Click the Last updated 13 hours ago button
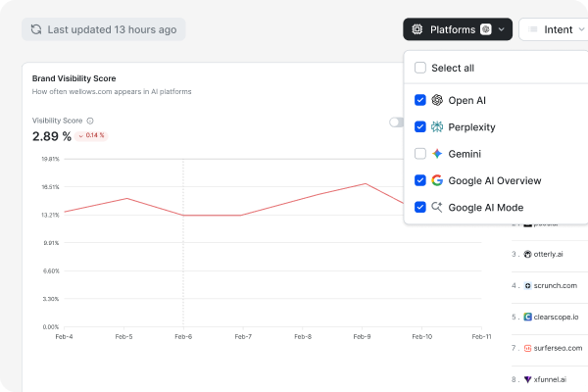This screenshot has width=588, height=392. (104, 29)
